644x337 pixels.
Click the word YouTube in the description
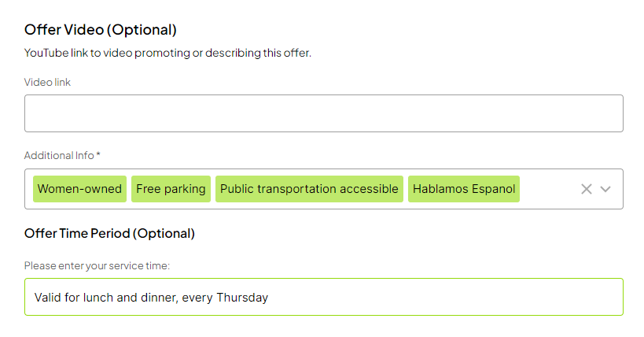coord(46,54)
